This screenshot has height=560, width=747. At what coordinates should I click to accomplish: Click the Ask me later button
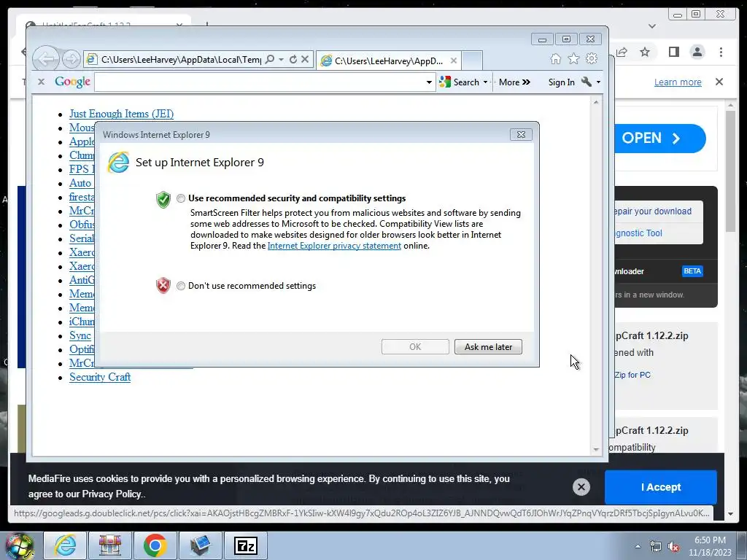tap(488, 346)
